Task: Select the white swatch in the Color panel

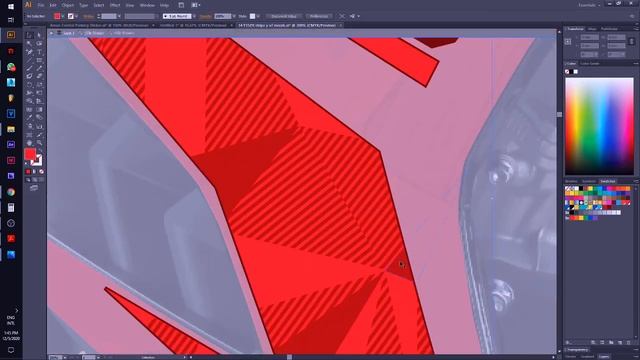Action: coord(576,72)
